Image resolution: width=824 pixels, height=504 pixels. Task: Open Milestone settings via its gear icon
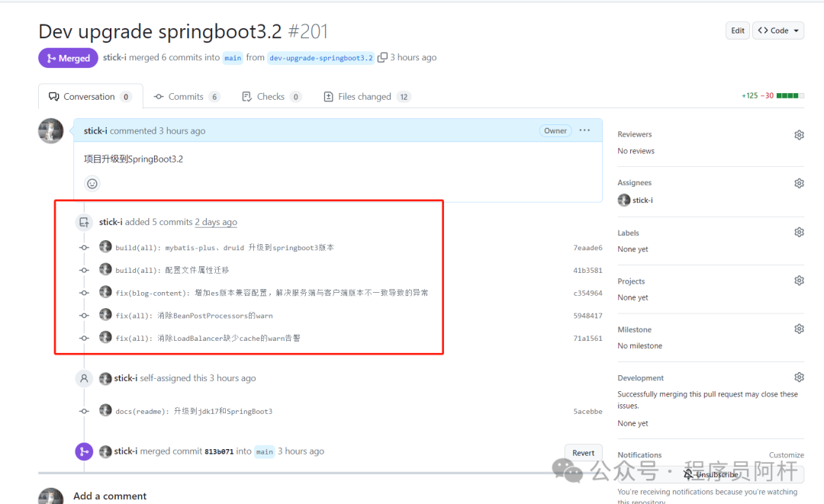point(799,328)
